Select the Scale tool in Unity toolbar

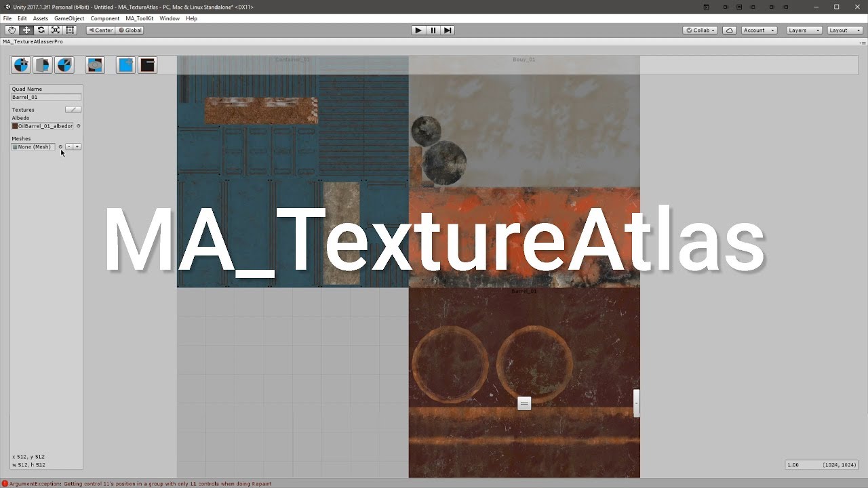point(56,30)
